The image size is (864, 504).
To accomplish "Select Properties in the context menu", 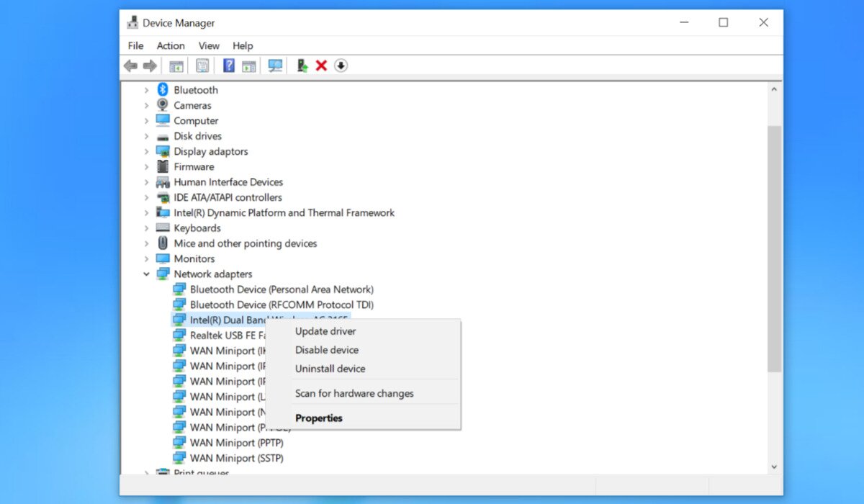I will tap(319, 418).
